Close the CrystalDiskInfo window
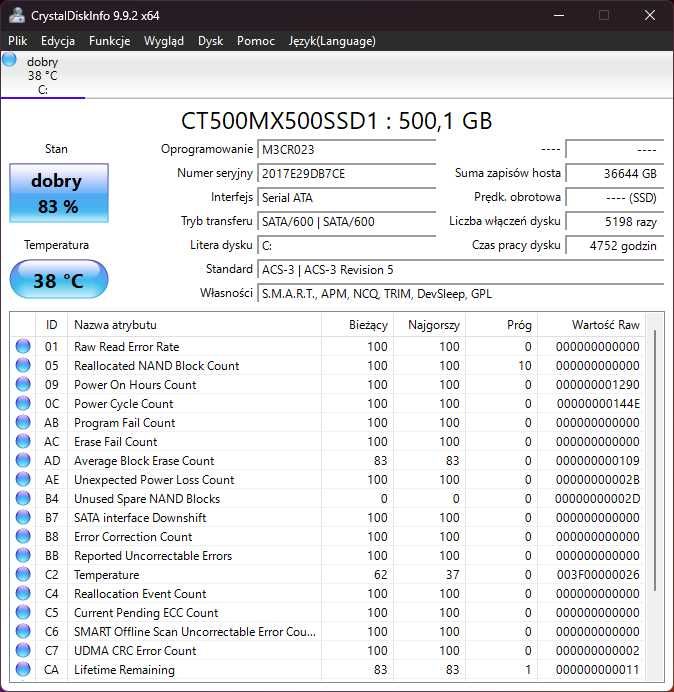 tap(649, 15)
